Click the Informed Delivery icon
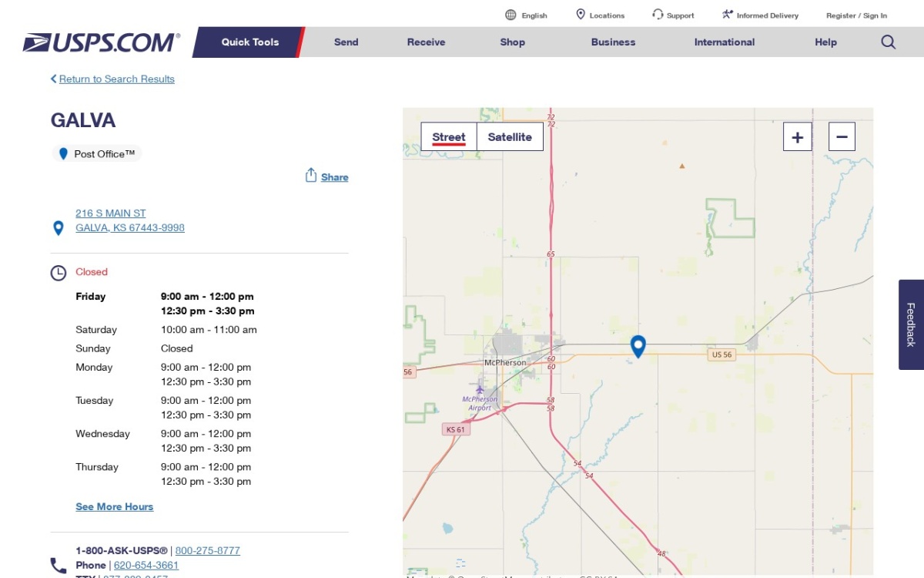The height and width of the screenshot is (578, 924). (728, 15)
